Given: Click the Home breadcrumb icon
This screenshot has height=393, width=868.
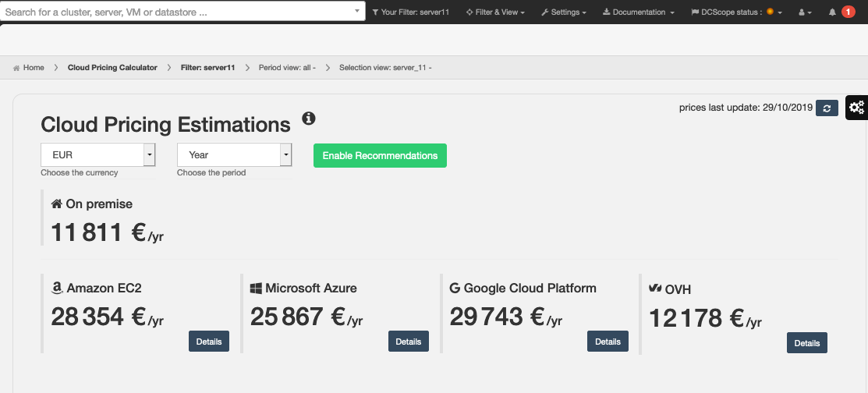Looking at the screenshot, I should [x=16, y=68].
